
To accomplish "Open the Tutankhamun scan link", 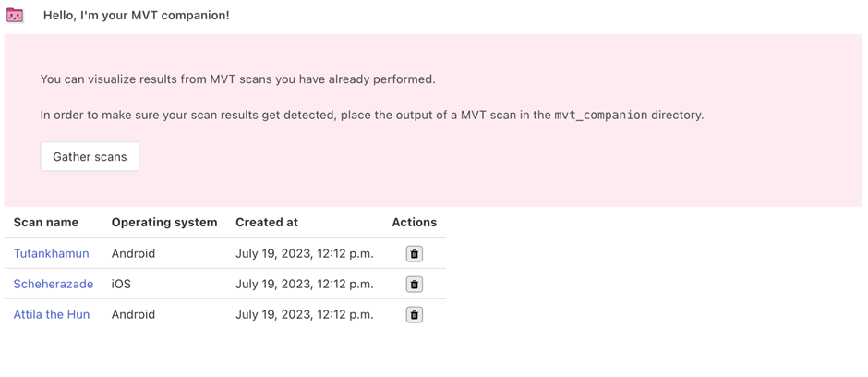I will click(x=51, y=253).
